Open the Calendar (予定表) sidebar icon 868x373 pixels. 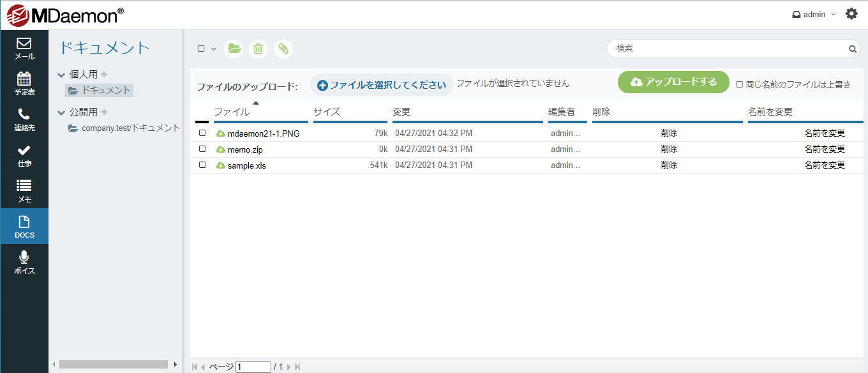[x=24, y=84]
